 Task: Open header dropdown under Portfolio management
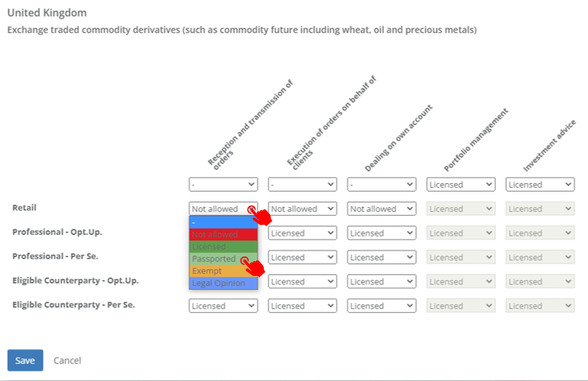(x=461, y=185)
